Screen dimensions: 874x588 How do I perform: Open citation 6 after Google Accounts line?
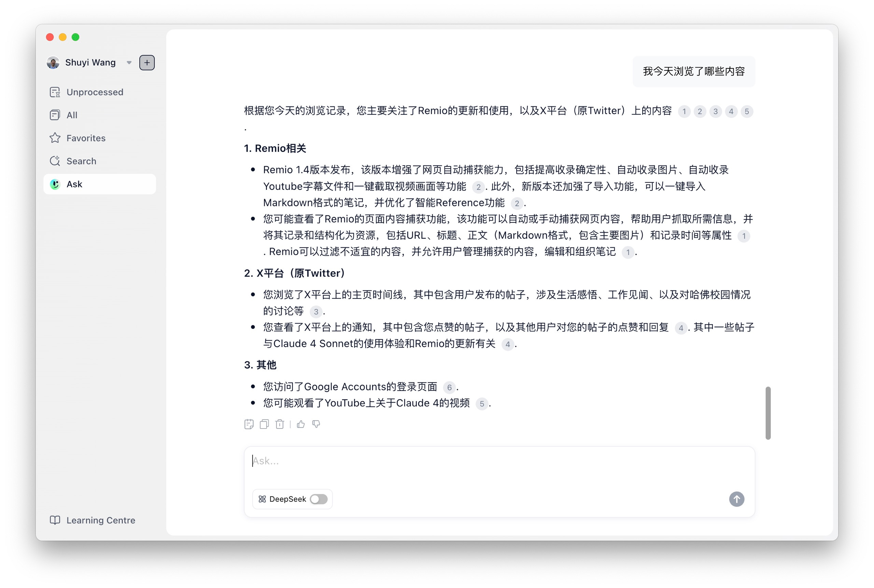[x=449, y=387]
